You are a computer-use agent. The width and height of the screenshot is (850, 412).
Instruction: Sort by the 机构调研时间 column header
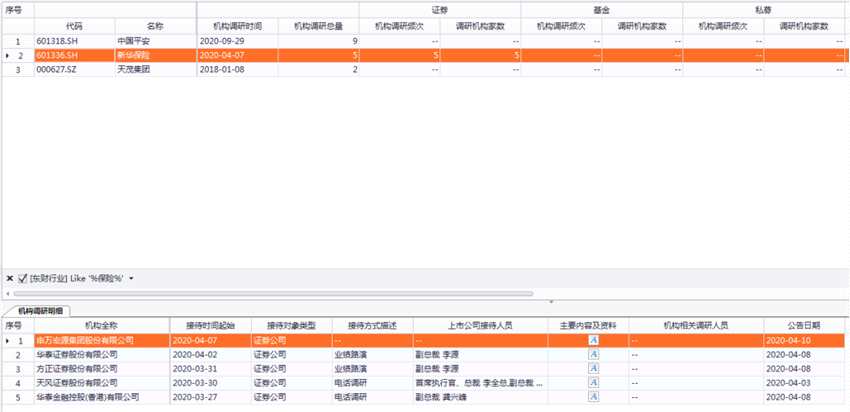[x=238, y=26]
